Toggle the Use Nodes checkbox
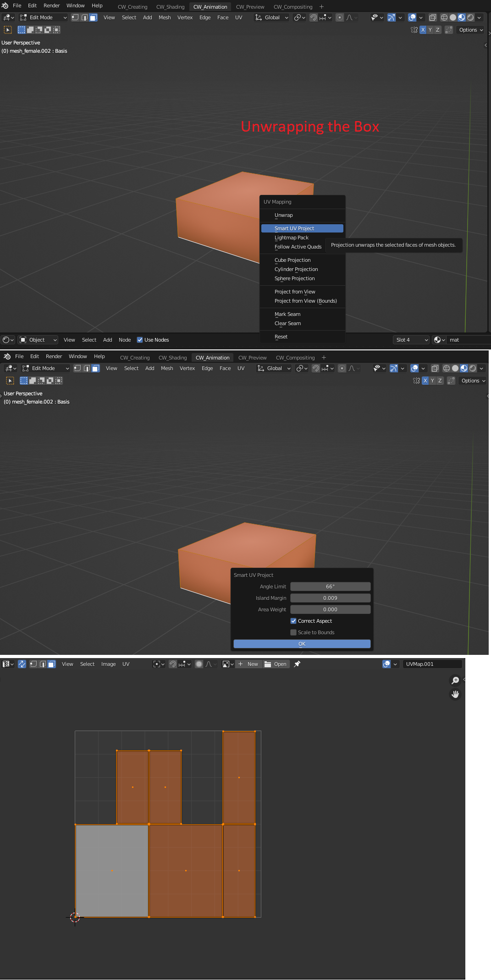 click(x=140, y=340)
